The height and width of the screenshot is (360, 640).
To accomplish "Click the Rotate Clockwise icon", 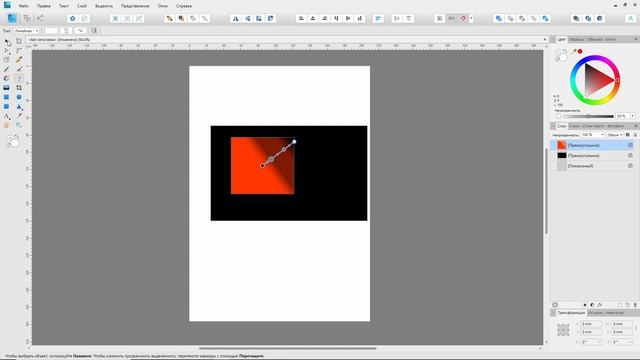I will tap(271, 18).
